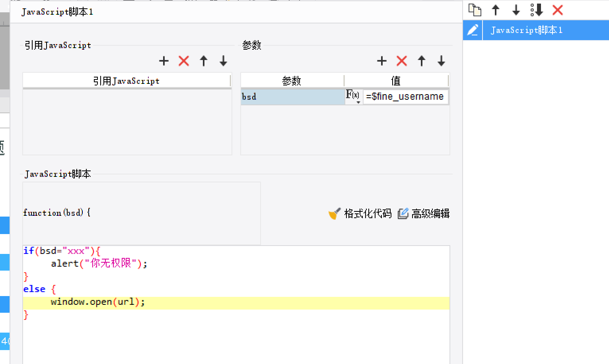Image resolution: width=609 pixels, height=364 pixels.
Task: Copy the selected event in right panel
Action: click(x=475, y=10)
